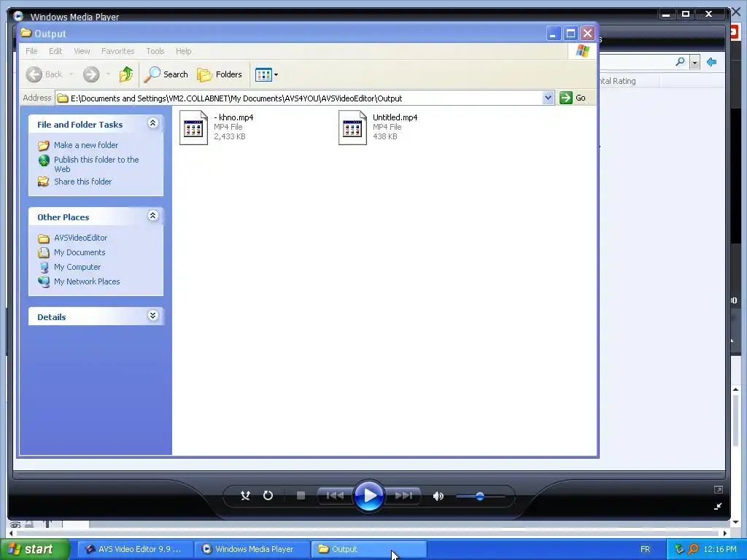Click the blue back arrow in Media Player
Screen dimensions: 747x560
coord(712,62)
